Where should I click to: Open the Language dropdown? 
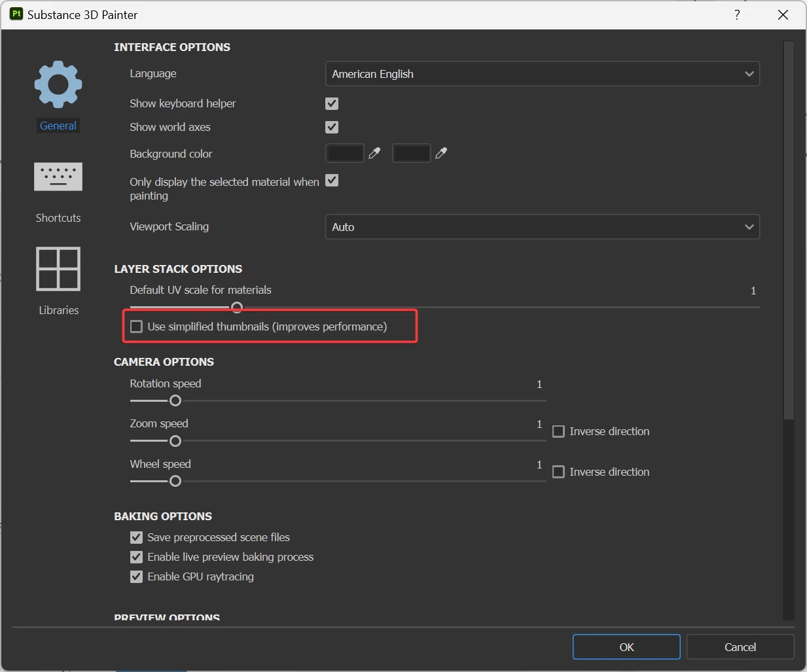pos(543,74)
